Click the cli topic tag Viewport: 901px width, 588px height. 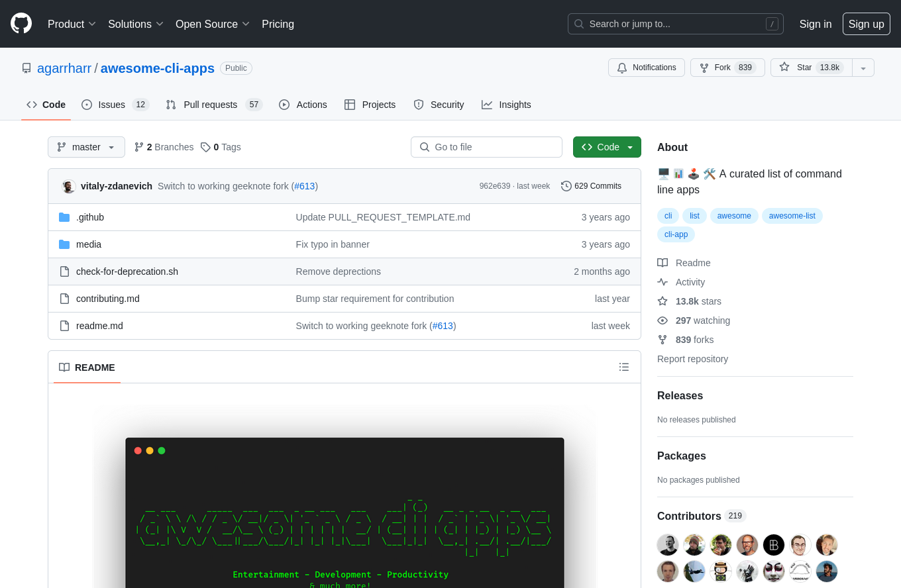[x=668, y=216]
